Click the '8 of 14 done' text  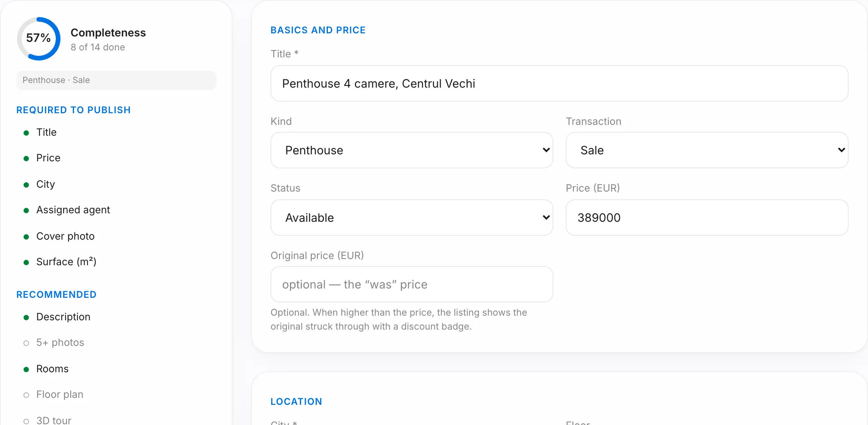click(x=98, y=47)
